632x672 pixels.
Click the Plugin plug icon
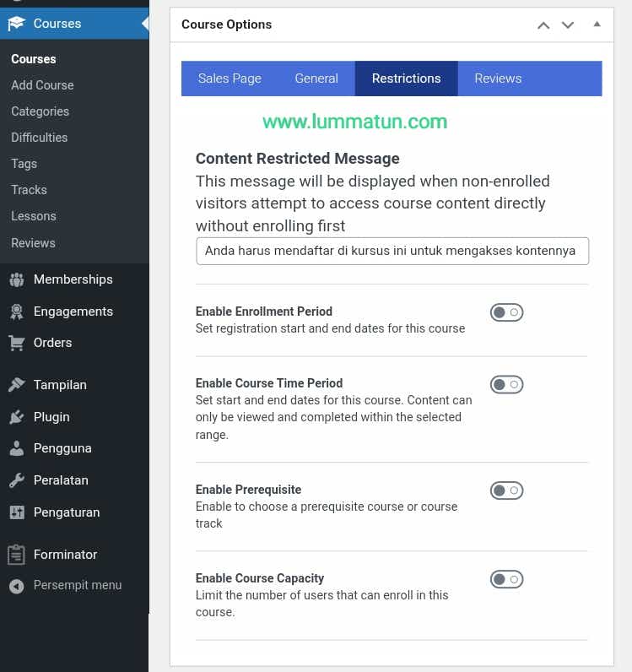(x=16, y=417)
